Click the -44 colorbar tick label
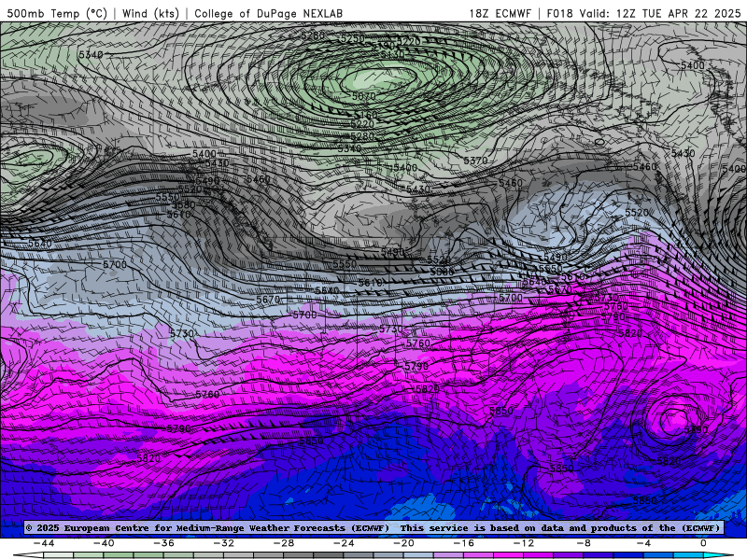Viewport: 747px width, 560px height. [43, 543]
